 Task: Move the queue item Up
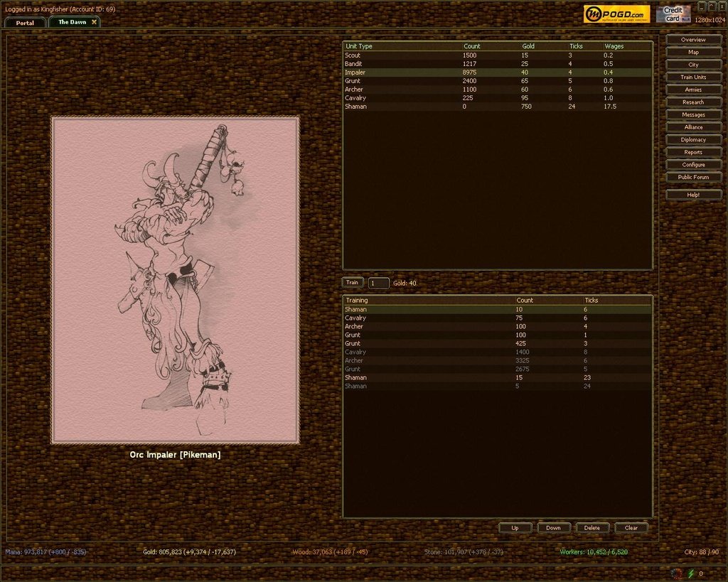(x=515, y=528)
